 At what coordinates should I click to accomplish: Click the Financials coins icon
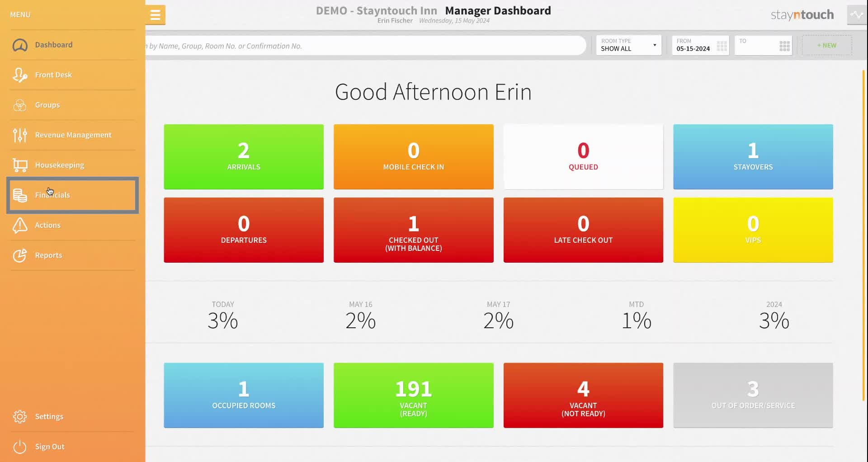pyautogui.click(x=20, y=195)
